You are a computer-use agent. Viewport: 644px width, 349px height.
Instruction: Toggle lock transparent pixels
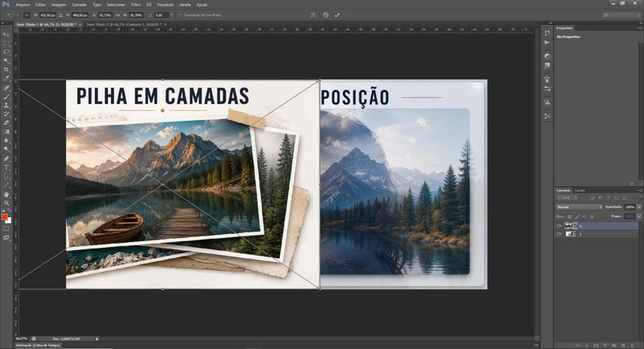(x=569, y=216)
